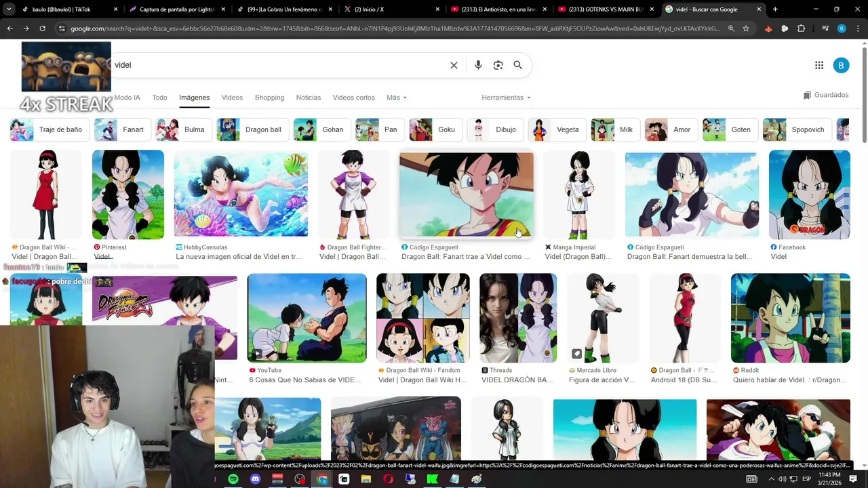
Task: Open File Explorer from the taskbar
Action: coord(366,479)
